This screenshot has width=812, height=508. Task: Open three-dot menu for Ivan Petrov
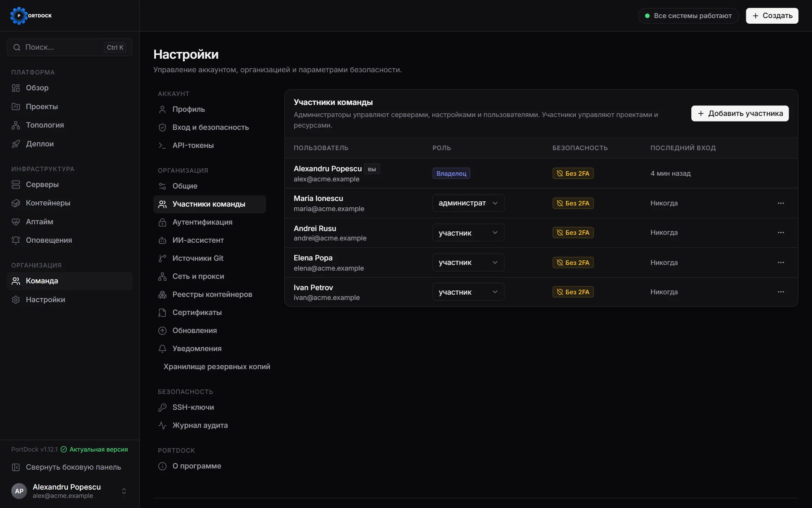781,292
